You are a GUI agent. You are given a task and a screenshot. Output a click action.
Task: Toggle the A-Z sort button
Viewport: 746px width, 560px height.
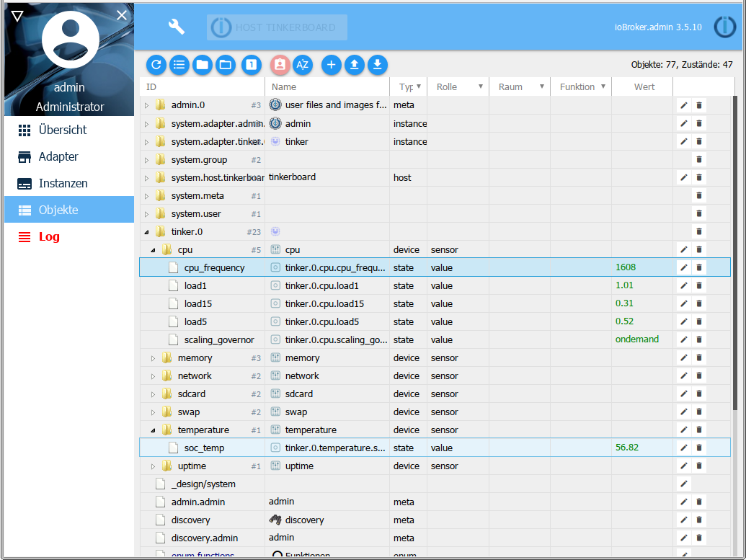303,65
